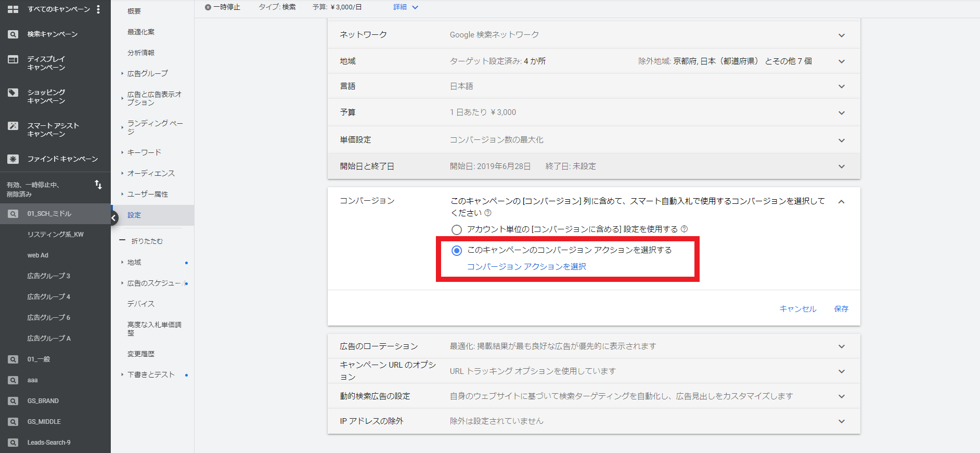Click the スマート アシスト キャンペーン wand icon

click(x=13, y=126)
